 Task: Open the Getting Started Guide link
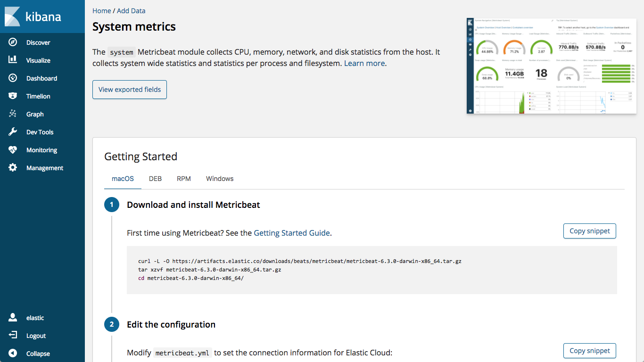292,232
